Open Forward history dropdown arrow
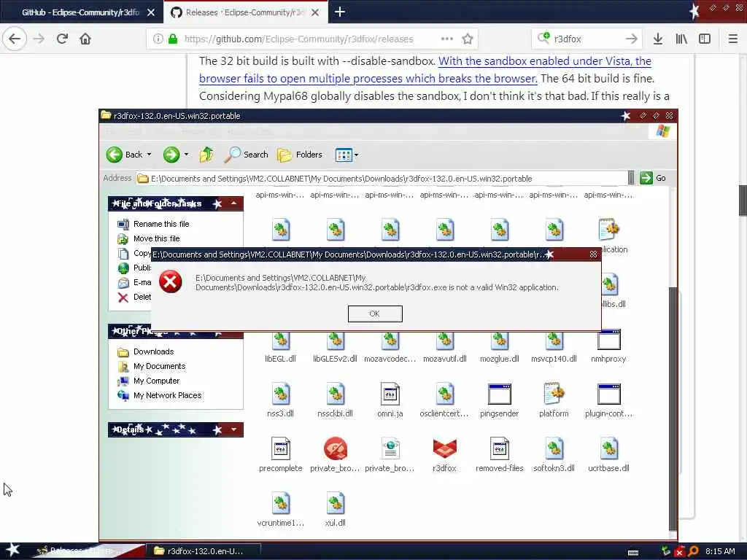 [x=186, y=155]
